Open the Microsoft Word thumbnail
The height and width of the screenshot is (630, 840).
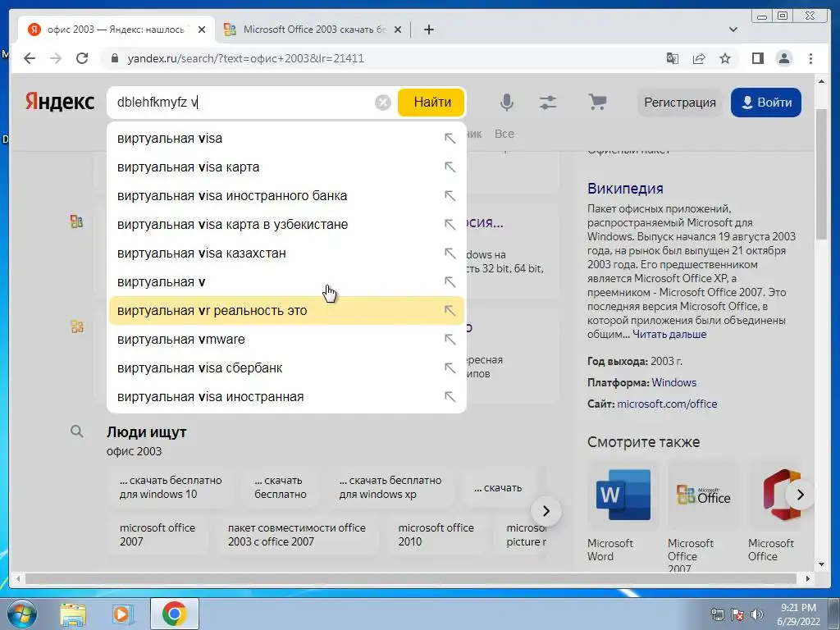pos(623,495)
